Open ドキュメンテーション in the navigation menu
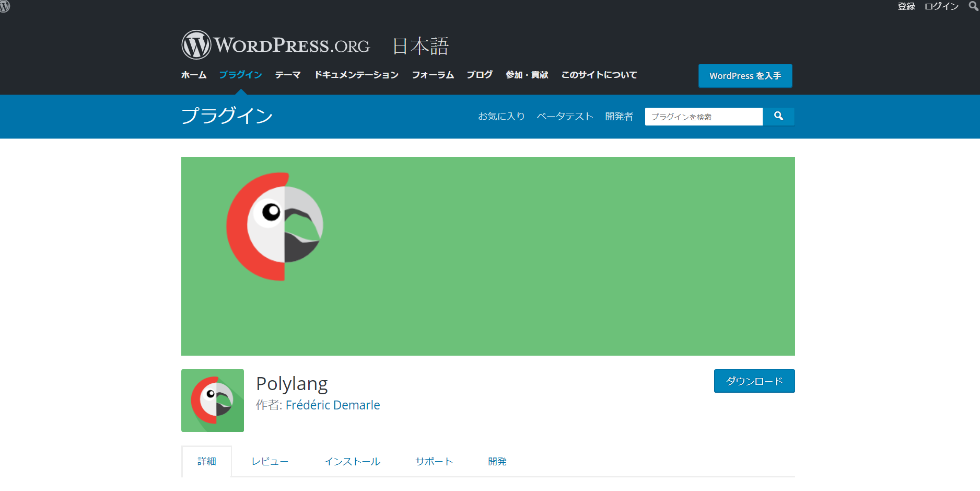Viewport: 980px width, 491px height. click(356, 75)
